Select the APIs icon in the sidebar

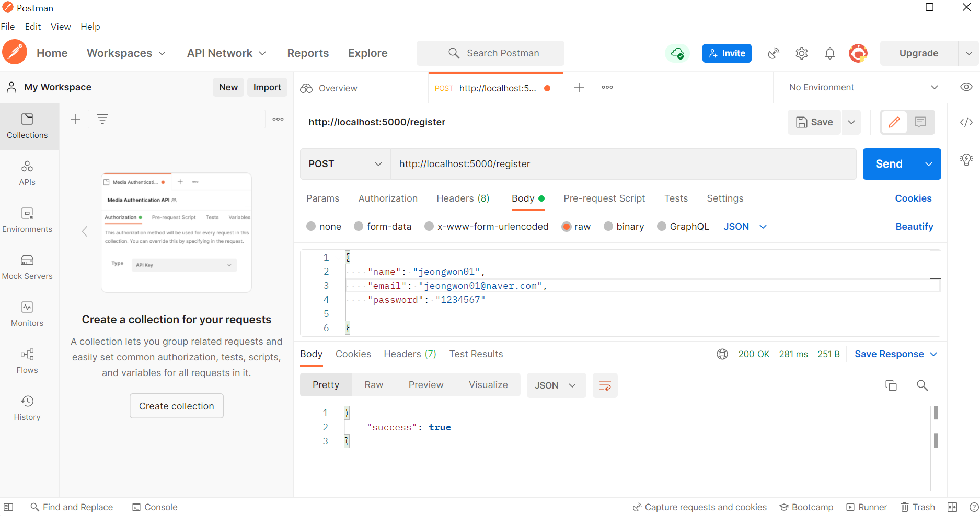28,172
